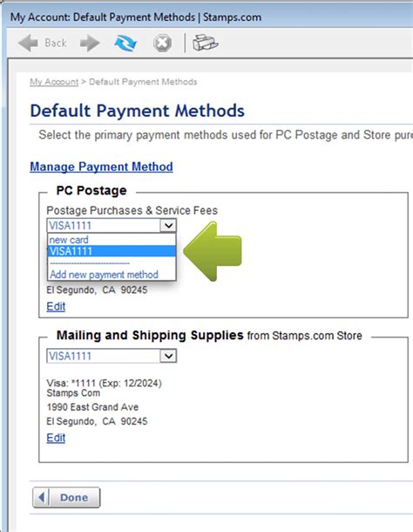Refresh the page with blue arrows icon
The width and height of the screenshot is (413, 532).
[x=125, y=44]
